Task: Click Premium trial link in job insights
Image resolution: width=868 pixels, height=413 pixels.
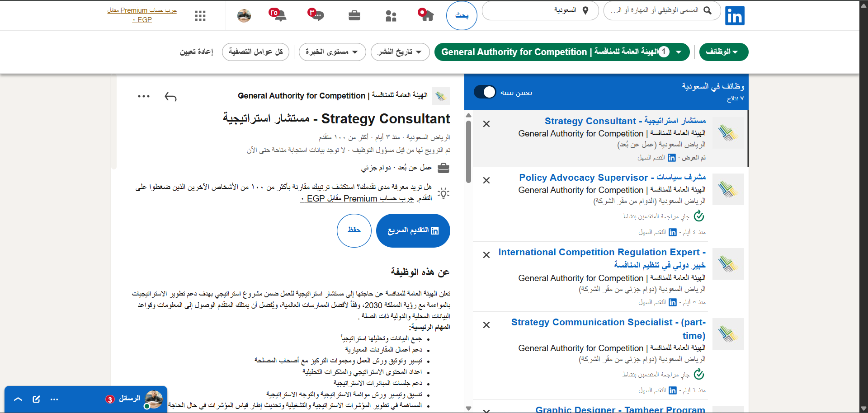Action: tap(357, 199)
